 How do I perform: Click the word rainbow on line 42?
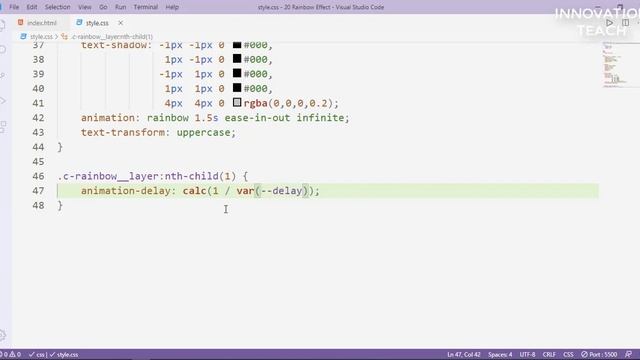click(168, 118)
